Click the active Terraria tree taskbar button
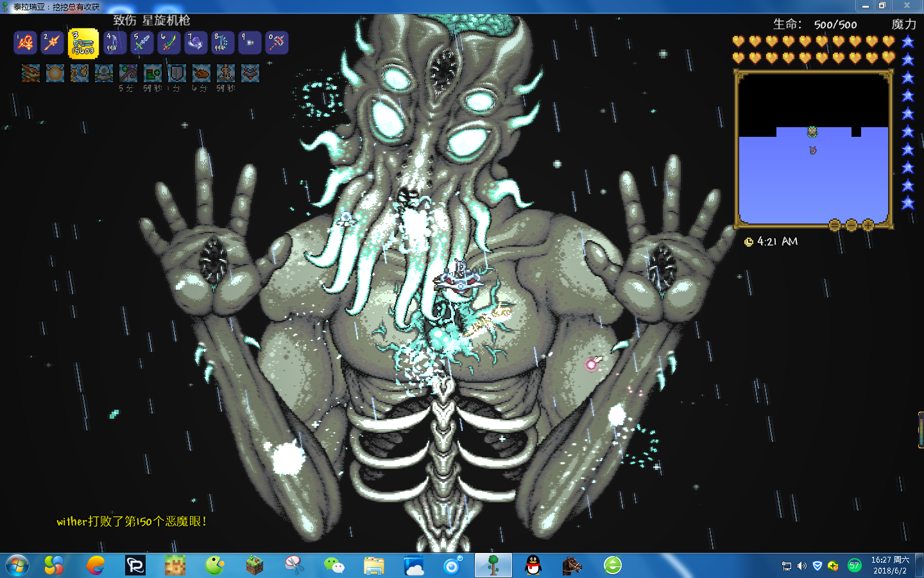The image size is (924, 578). 493,566
